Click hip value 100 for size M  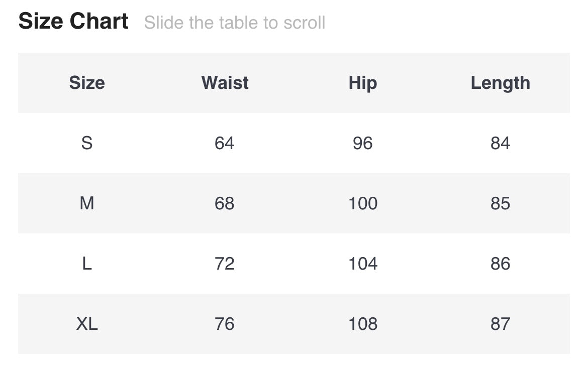[362, 203]
